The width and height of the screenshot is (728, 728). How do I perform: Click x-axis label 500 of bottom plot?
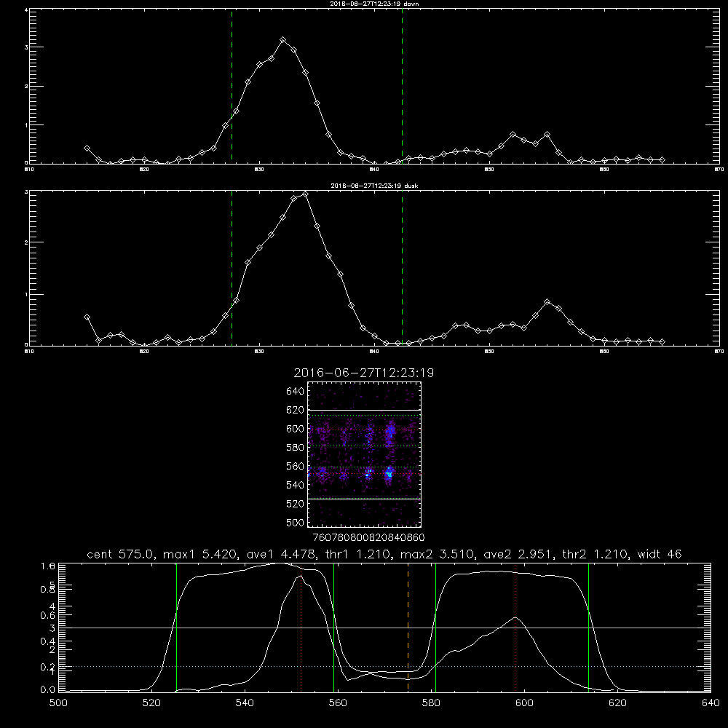[x=58, y=703]
